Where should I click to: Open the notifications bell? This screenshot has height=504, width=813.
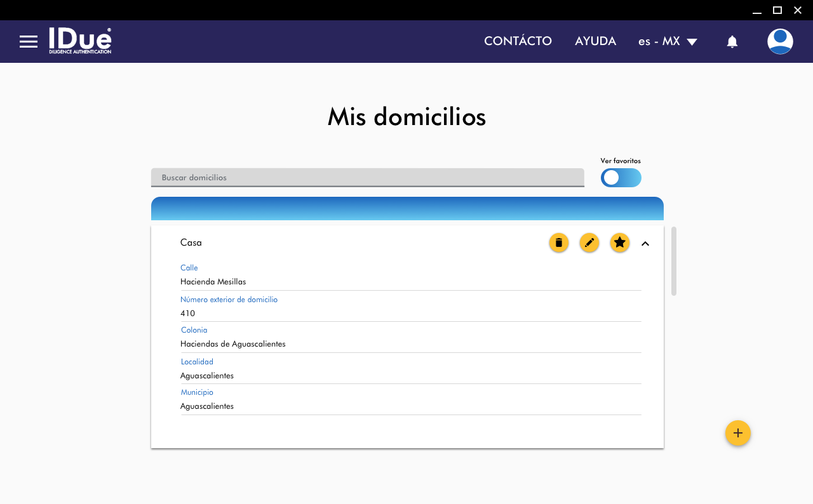tap(732, 42)
